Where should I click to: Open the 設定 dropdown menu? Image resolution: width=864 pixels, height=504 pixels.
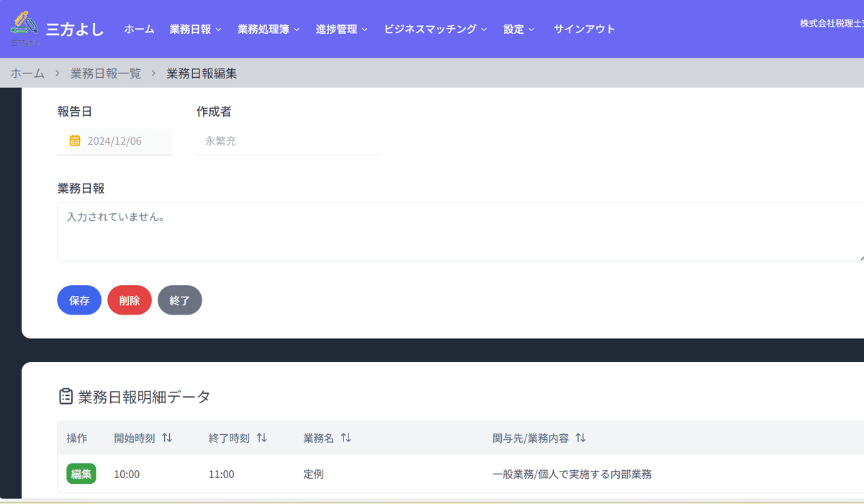pyautogui.click(x=518, y=29)
